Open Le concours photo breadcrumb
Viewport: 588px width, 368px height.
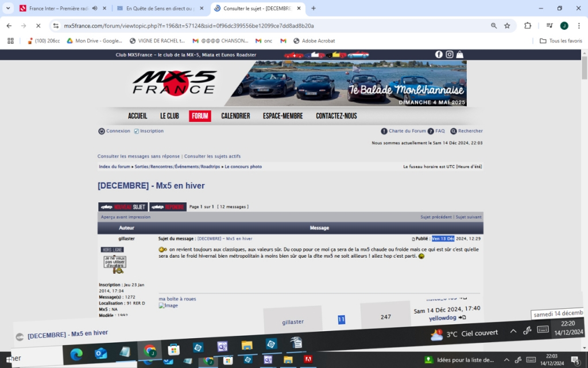pos(243,167)
